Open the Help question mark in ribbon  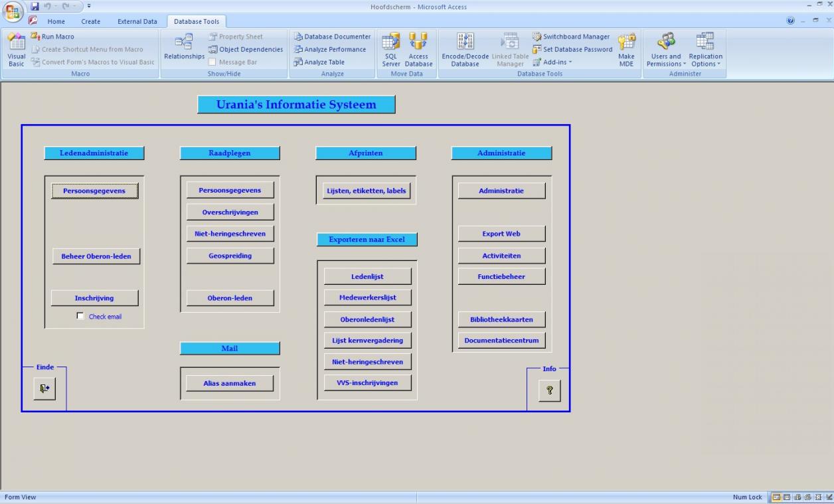pyautogui.click(x=791, y=21)
